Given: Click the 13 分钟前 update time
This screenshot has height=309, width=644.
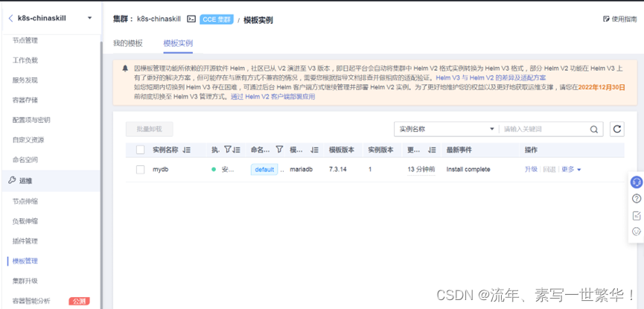Looking at the screenshot, I should 421,169.
